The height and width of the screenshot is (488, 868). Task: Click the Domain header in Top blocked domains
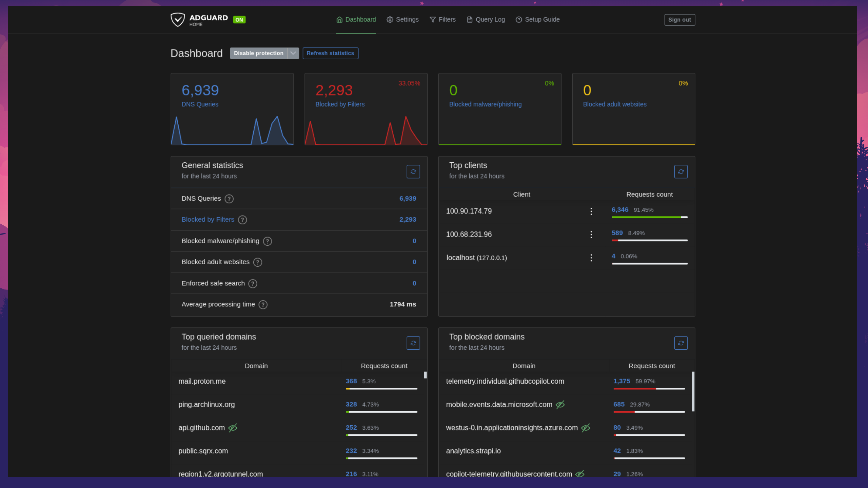pyautogui.click(x=524, y=366)
